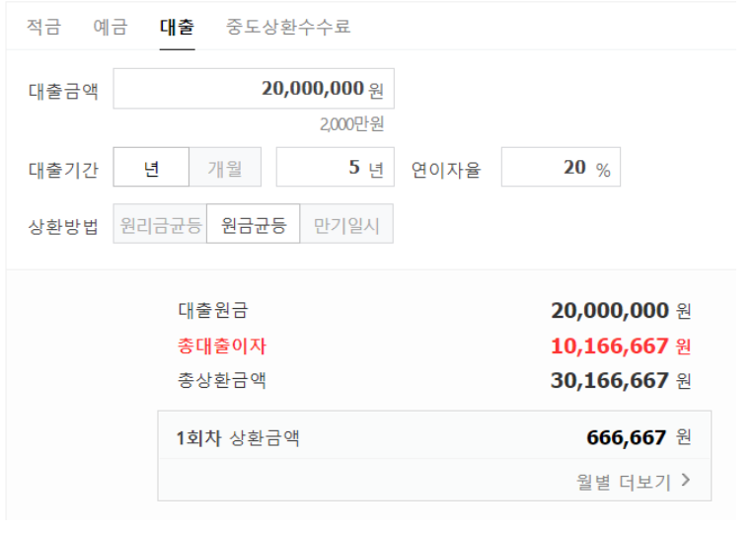Image resolution: width=756 pixels, height=535 pixels.
Task: Click total interest value 10,166,667 원
Action: point(621,345)
